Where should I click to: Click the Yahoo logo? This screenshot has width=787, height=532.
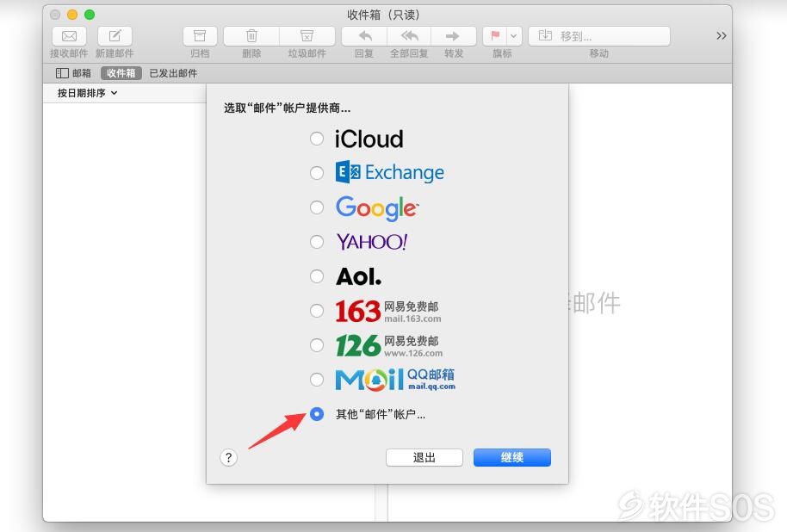coord(372,242)
